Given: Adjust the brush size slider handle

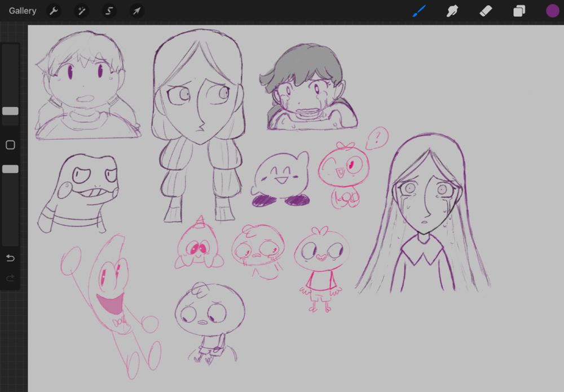Looking at the screenshot, I should (10, 111).
